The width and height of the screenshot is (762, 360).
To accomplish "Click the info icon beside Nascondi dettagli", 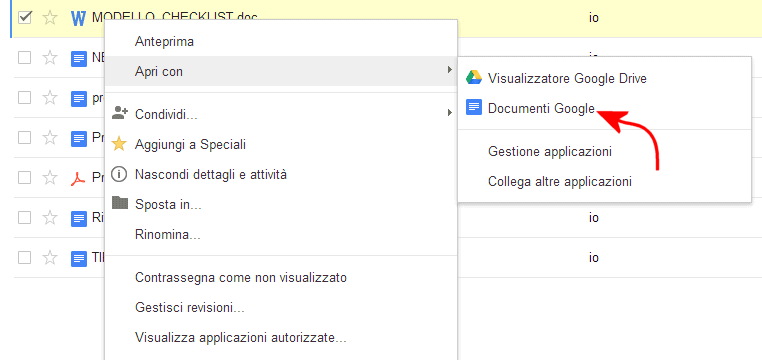I will (x=119, y=174).
